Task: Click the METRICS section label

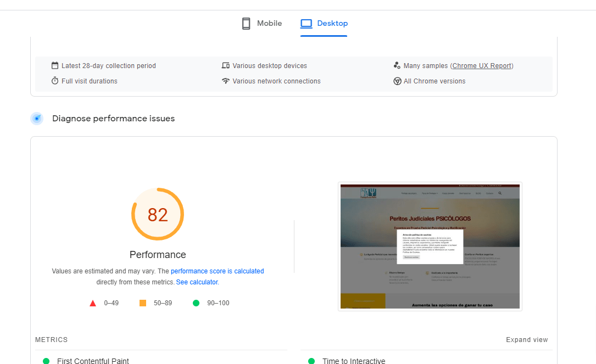Action: (x=51, y=340)
